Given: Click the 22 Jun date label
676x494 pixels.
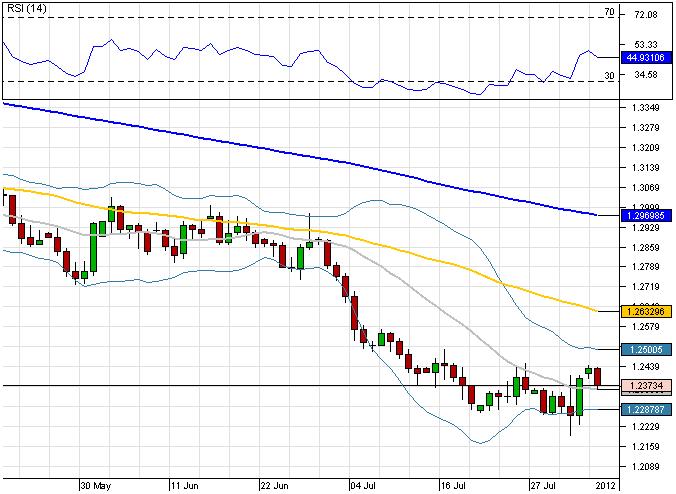Looking at the screenshot, I should click(275, 483).
